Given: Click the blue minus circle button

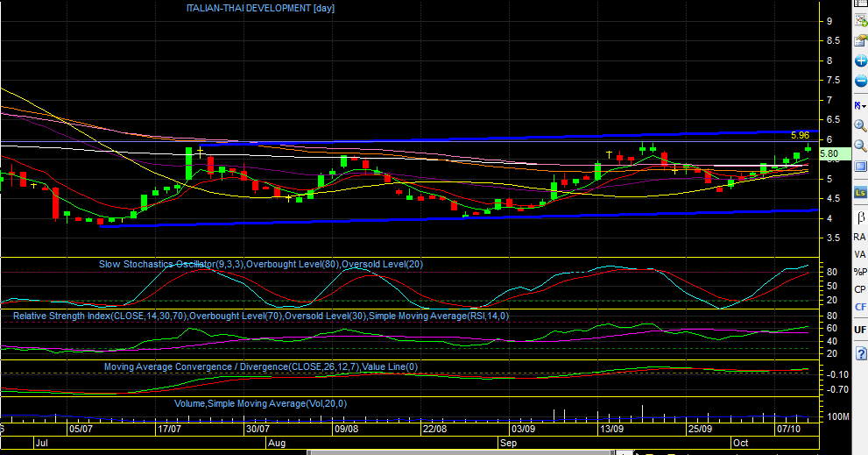Looking at the screenshot, I should (x=861, y=81).
